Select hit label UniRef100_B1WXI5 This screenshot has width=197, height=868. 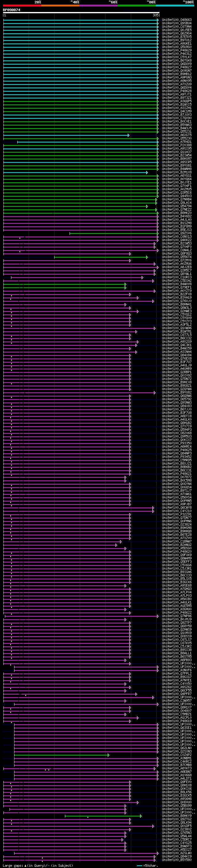177,104
